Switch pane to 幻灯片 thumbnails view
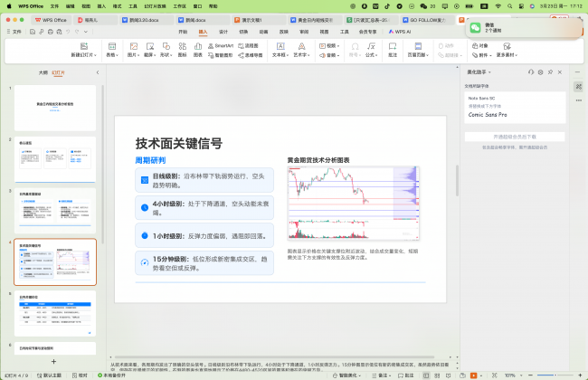 pos(58,71)
